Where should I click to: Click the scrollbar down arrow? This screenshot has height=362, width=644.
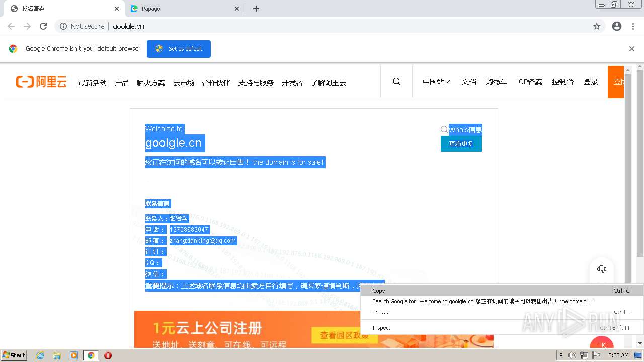point(640,343)
